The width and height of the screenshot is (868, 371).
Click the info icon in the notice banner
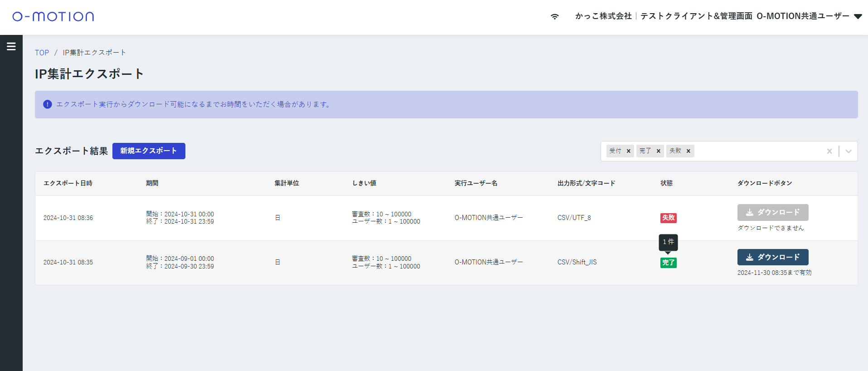(x=47, y=104)
